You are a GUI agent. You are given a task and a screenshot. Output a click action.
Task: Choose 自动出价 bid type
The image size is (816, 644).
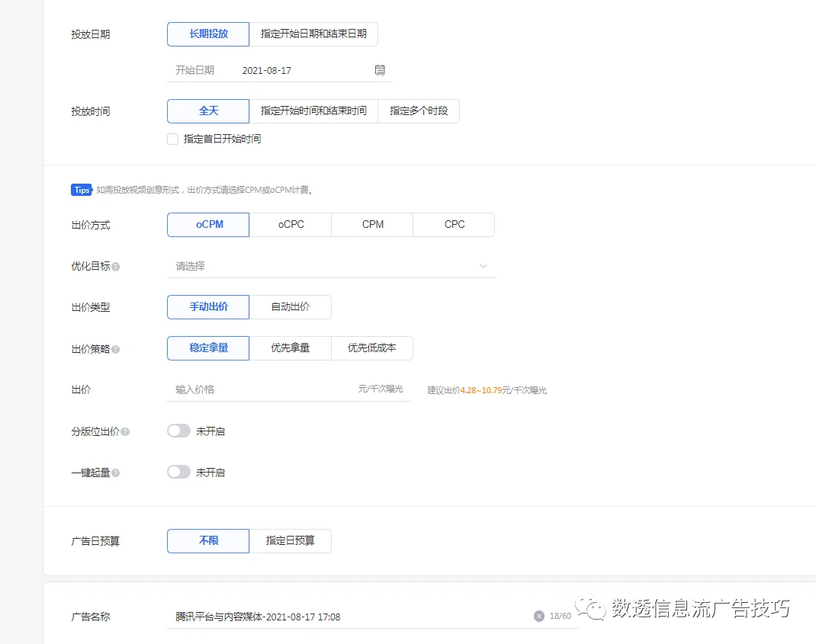coord(291,307)
